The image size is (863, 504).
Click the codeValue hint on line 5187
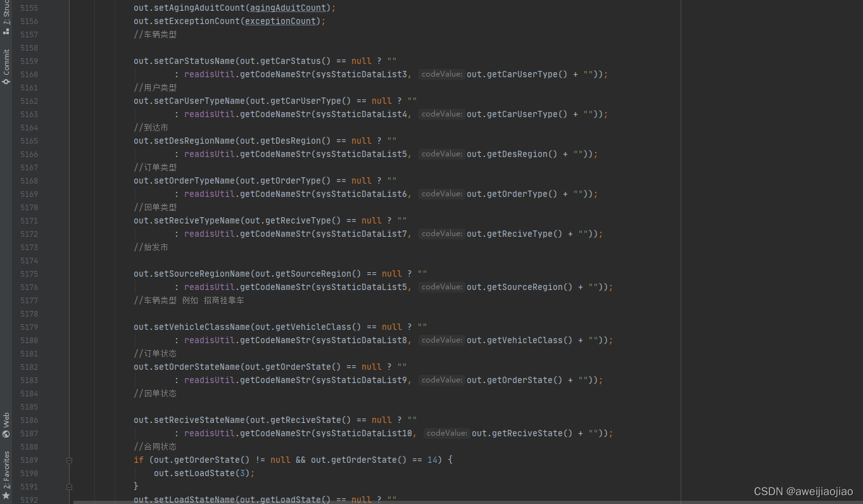click(x=446, y=434)
